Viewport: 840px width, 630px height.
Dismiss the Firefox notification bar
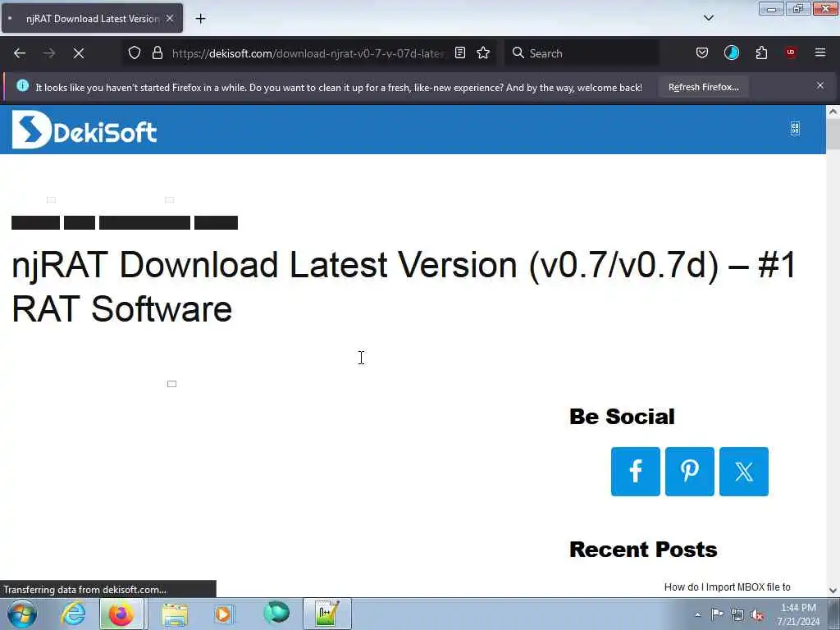click(820, 85)
